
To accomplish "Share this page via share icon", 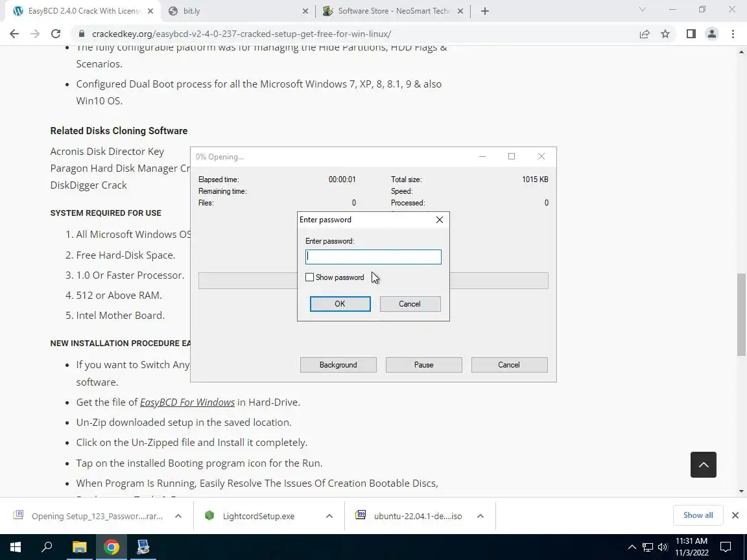I will click(645, 34).
